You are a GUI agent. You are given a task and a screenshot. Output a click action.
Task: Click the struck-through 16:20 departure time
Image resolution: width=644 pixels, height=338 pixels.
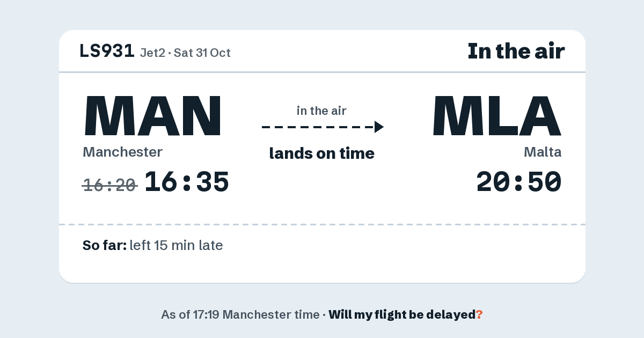(110, 185)
